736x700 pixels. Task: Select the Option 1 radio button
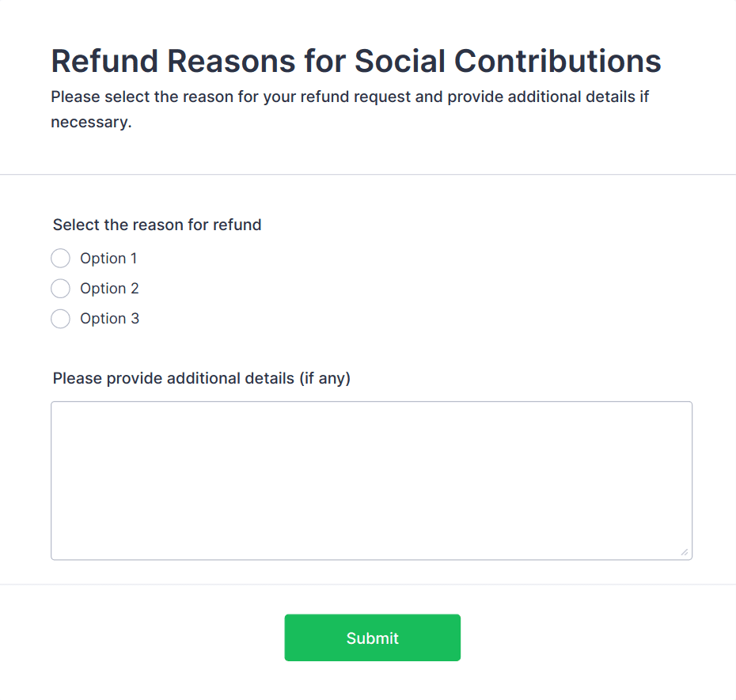pyautogui.click(x=60, y=259)
